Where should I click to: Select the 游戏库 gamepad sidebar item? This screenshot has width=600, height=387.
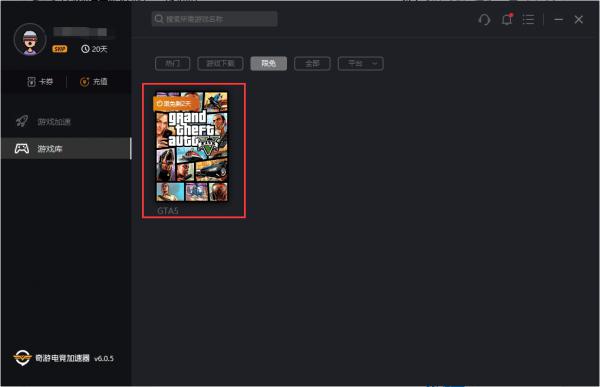(x=66, y=149)
